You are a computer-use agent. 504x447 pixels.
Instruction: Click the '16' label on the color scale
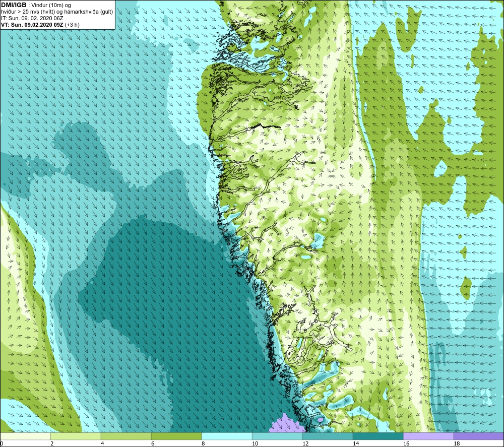[x=406, y=444]
